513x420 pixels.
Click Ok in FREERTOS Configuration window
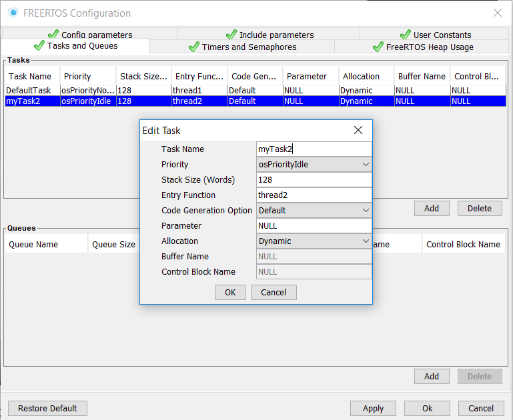(x=428, y=409)
